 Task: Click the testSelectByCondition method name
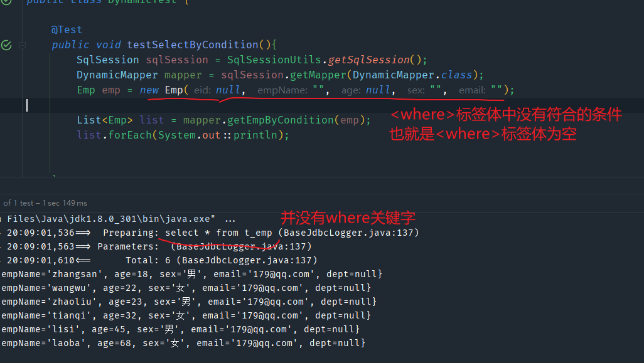pyautogui.click(x=192, y=45)
